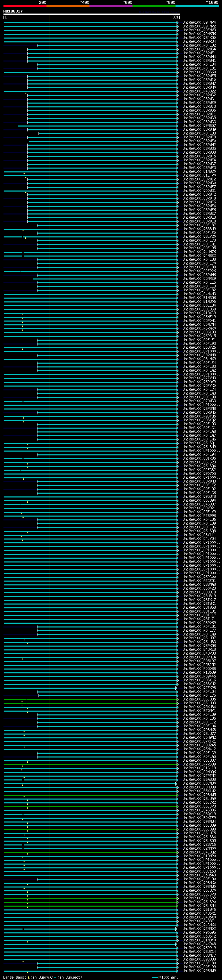The width and height of the screenshot is (222, 980).
Task: Select label UniRef100_A2ECS2
Action: [x=199, y=469]
